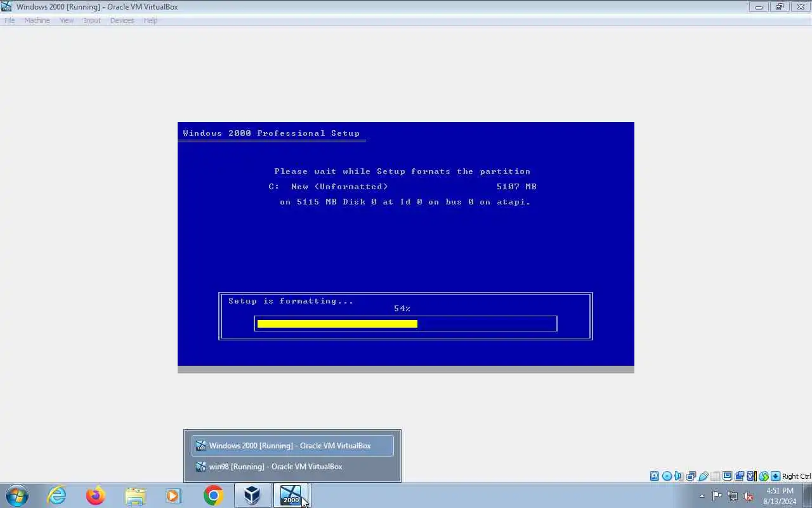Launch Firefox from the taskbar
This screenshot has height=508, width=812.
[96, 495]
